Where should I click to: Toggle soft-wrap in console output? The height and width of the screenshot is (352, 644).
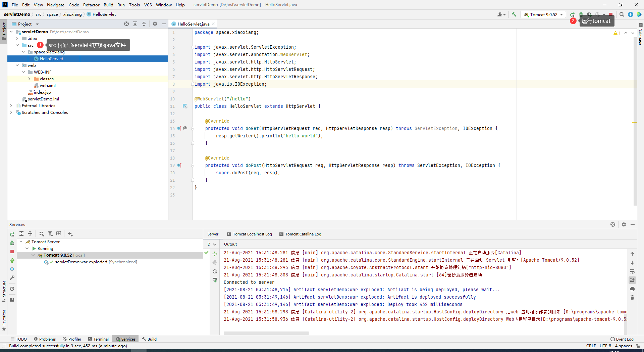tap(632, 271)
